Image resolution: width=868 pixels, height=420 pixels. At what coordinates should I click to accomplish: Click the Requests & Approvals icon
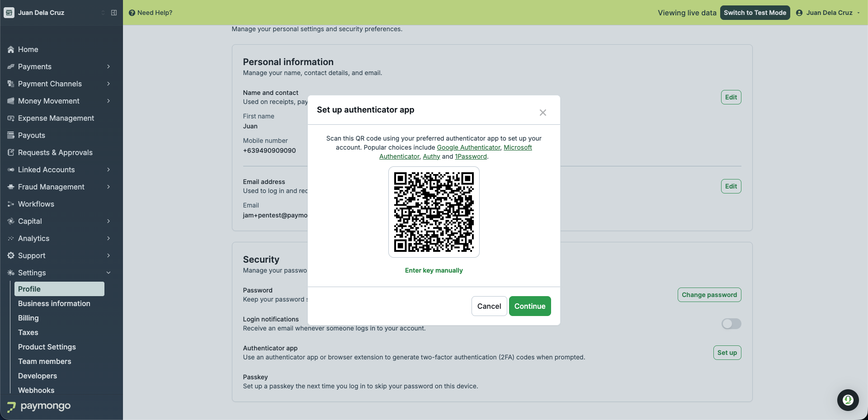pyautogui.click(x=11, y=152)
